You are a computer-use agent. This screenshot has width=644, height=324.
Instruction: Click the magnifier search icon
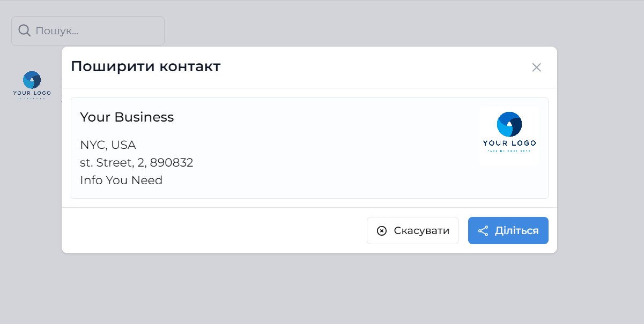coord(24,31)
